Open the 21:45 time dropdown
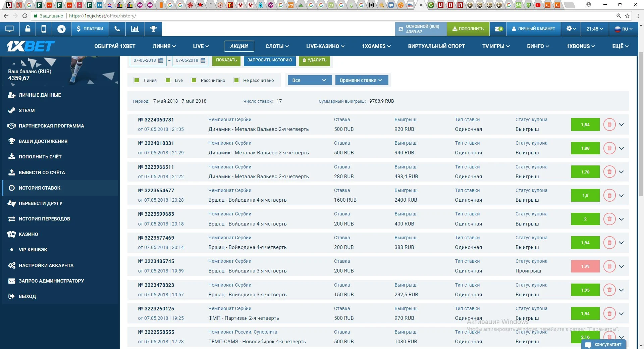 coord(594,29)
